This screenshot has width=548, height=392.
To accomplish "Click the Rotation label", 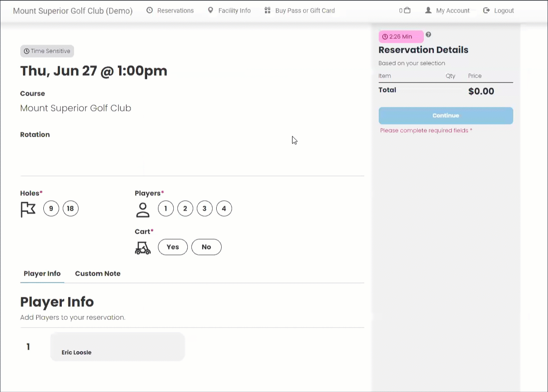I will click(x=35, y=134).
